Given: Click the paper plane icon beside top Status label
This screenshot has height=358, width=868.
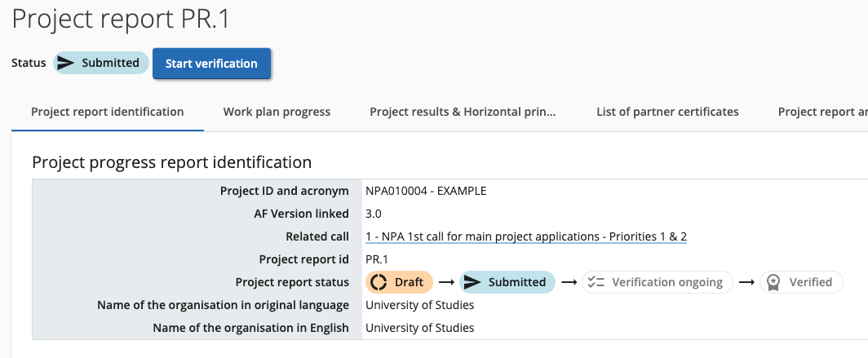Looking at the screenshot, I should tap(66, 63).
